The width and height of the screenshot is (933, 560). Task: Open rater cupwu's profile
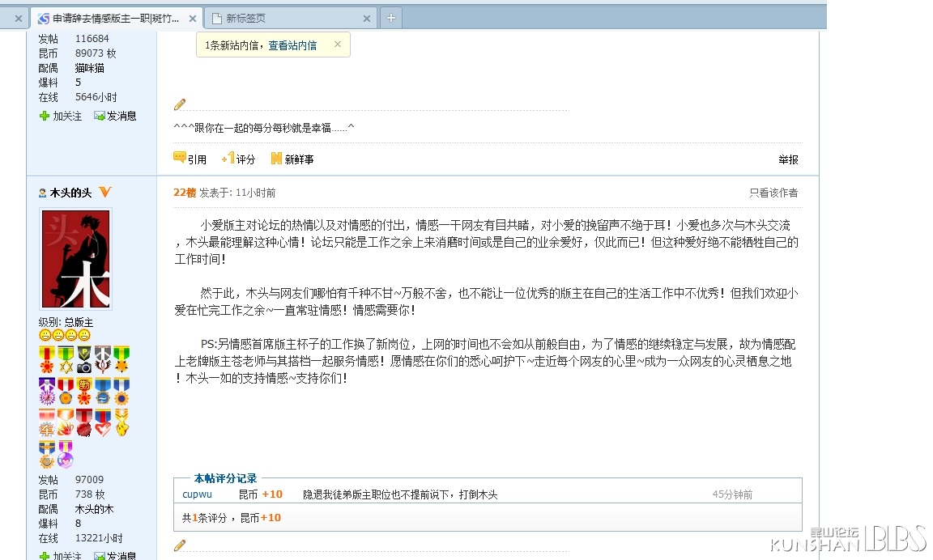tap(197, 494)
